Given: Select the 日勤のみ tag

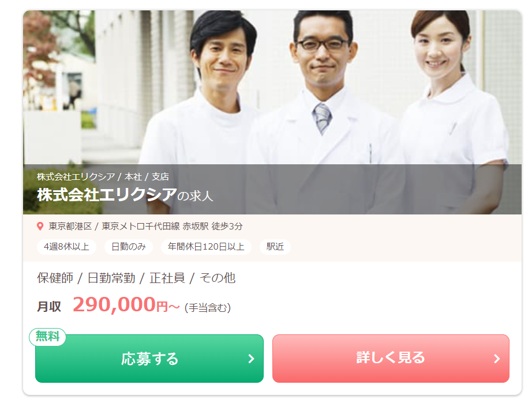Looking at the screenshot, I should click(x=129, y=246).
